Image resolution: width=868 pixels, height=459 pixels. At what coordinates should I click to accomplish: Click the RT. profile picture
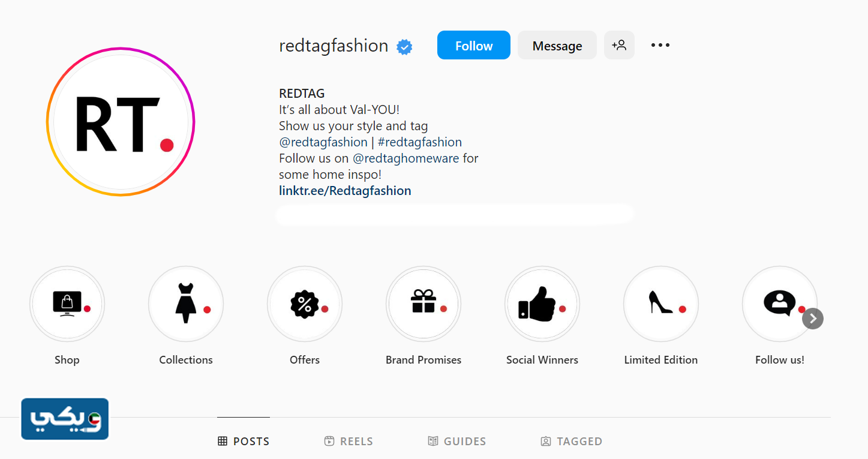[x=121, y=122]
